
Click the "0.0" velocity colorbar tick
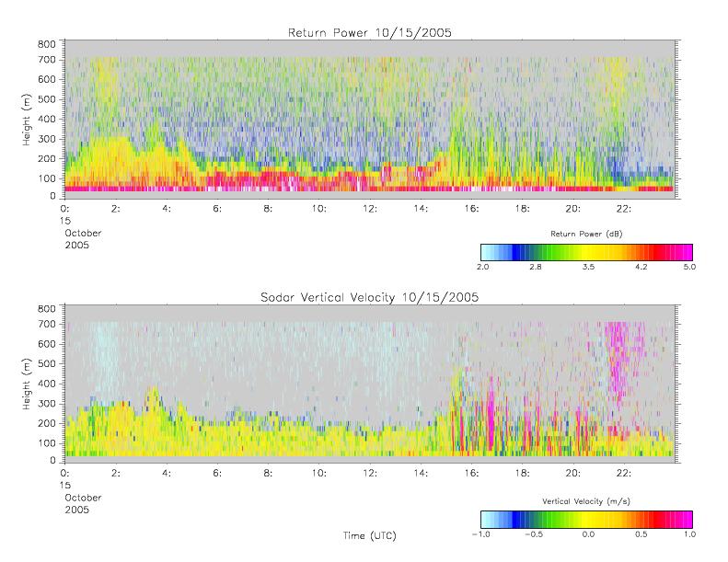pyautogui.click(x=588, y=534)
